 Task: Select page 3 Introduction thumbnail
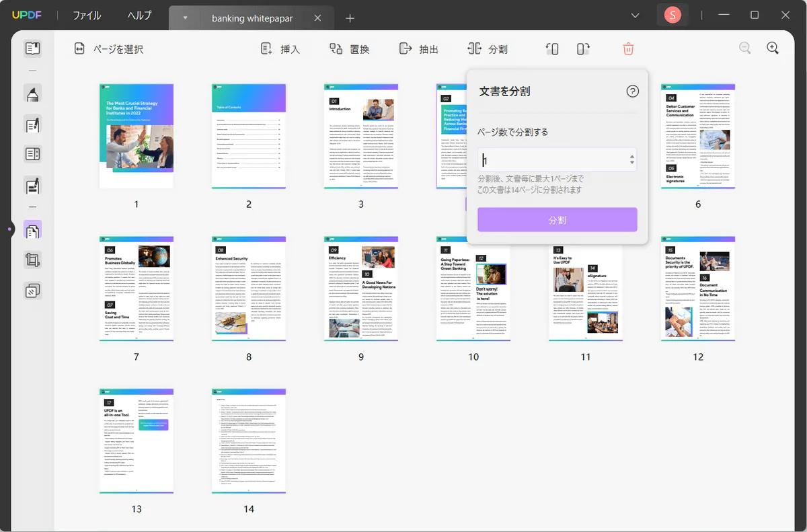click(x=361, y=137)
